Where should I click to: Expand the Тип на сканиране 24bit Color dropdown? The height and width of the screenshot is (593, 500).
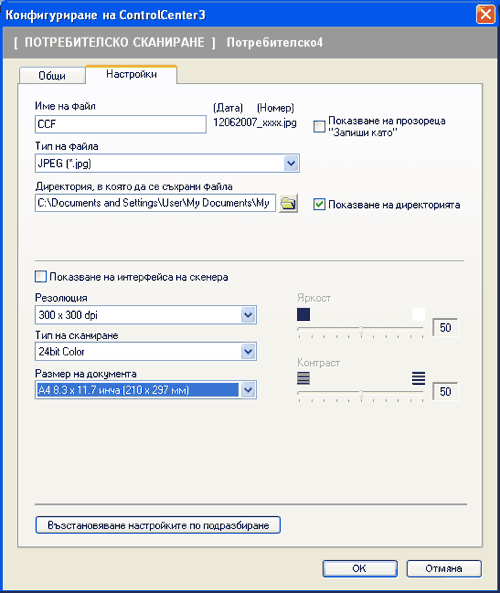coord(248,352)
